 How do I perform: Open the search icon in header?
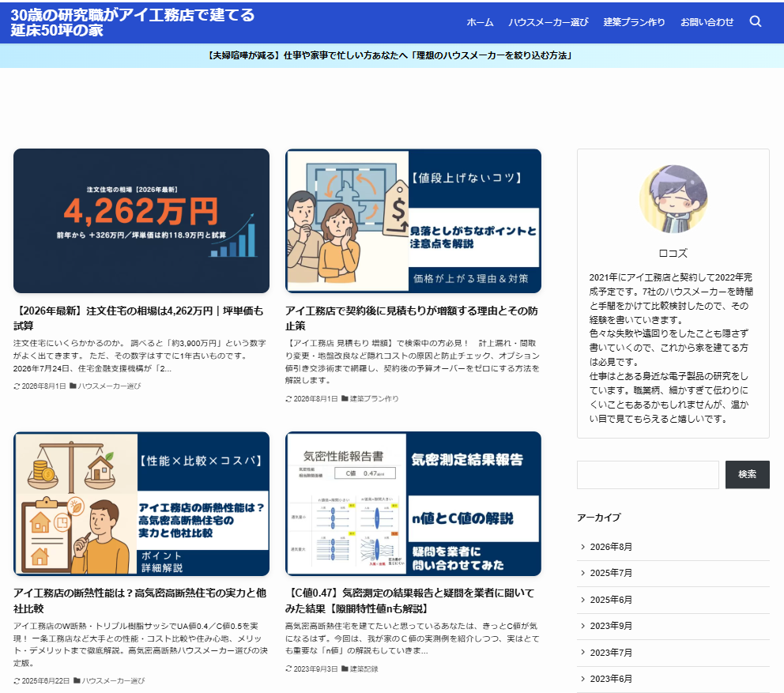coord(756,21)
